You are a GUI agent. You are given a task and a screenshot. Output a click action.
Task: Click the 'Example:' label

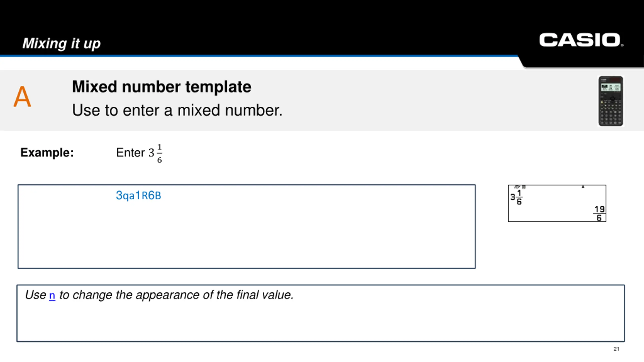[x=47, y=152]
